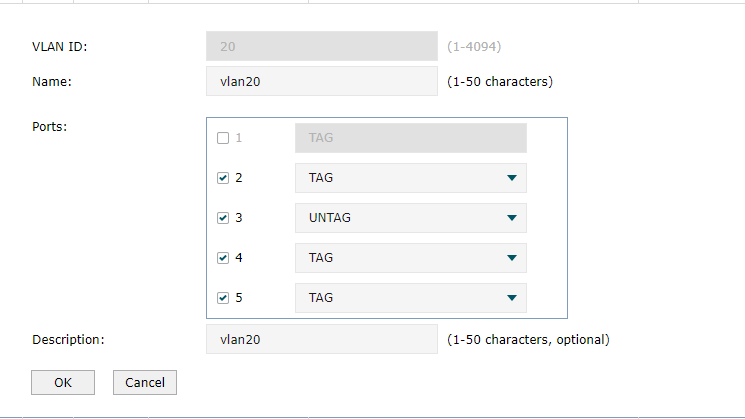The height and width of the screenshot is (419, 745).
Task: Click the disabled TAG dropdown for port 1
Action: click(x=411, y=138)
